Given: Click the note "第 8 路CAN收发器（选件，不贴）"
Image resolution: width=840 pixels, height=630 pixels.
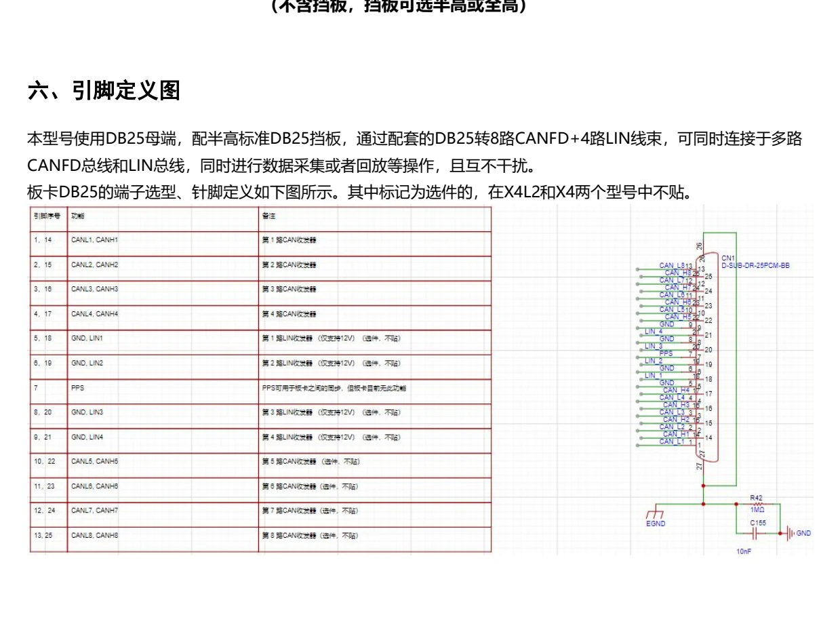Looking at the screenshot, I should pyautogui.click(x=311, y=535).
